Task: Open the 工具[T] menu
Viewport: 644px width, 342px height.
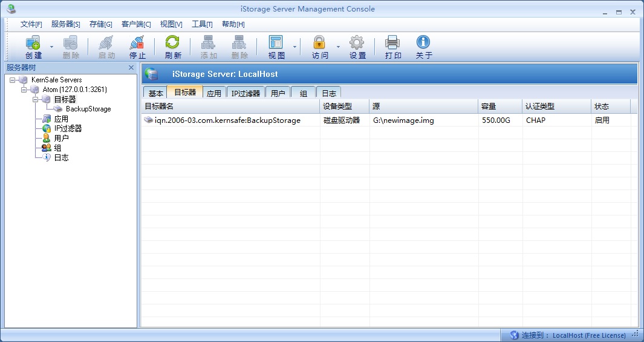Action: (202, 24)
